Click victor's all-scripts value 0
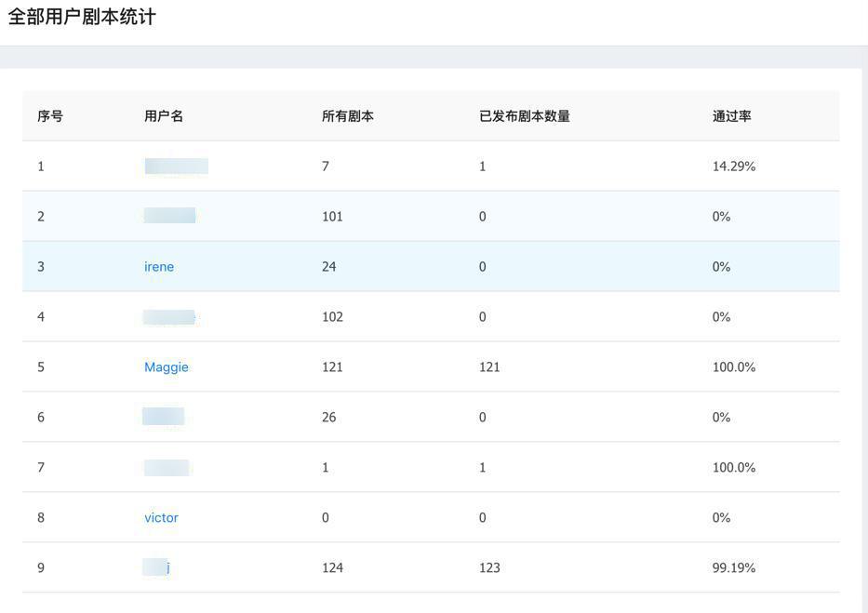The width and height of the screenshot is (868, 613). [x=326, y=518]
